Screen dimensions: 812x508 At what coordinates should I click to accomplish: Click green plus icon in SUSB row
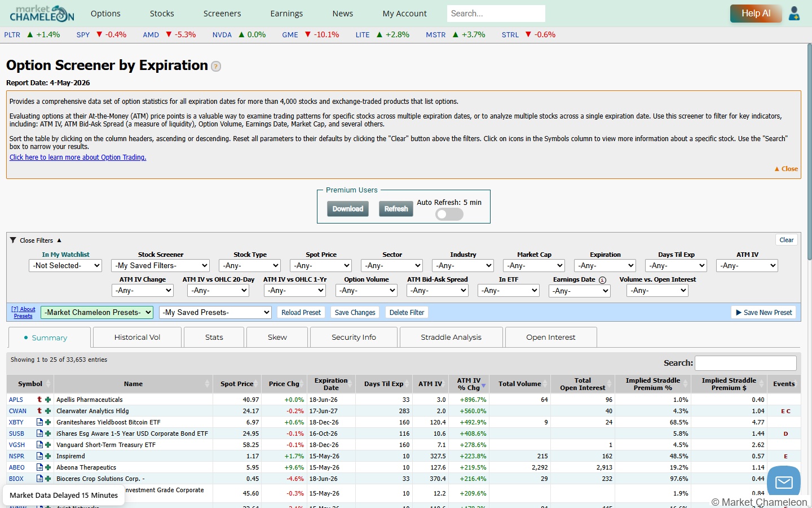pos(48,433)
